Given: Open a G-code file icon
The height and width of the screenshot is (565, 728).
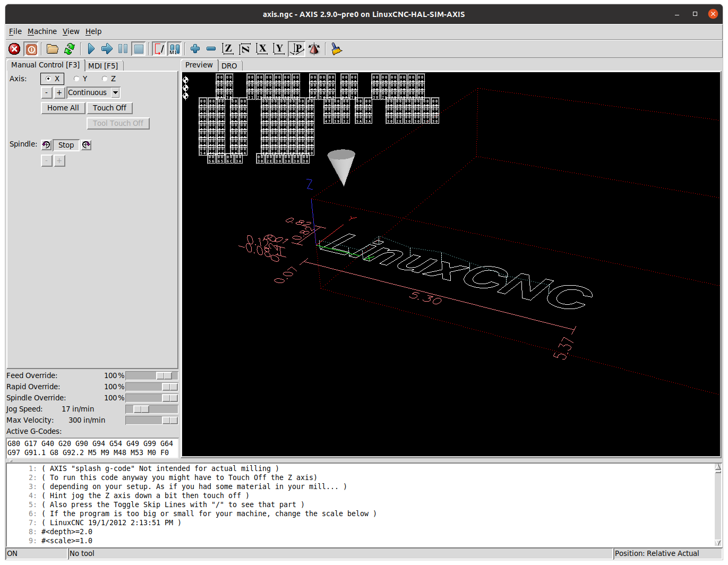Looking at the screenshot, I should click(52, 49).
